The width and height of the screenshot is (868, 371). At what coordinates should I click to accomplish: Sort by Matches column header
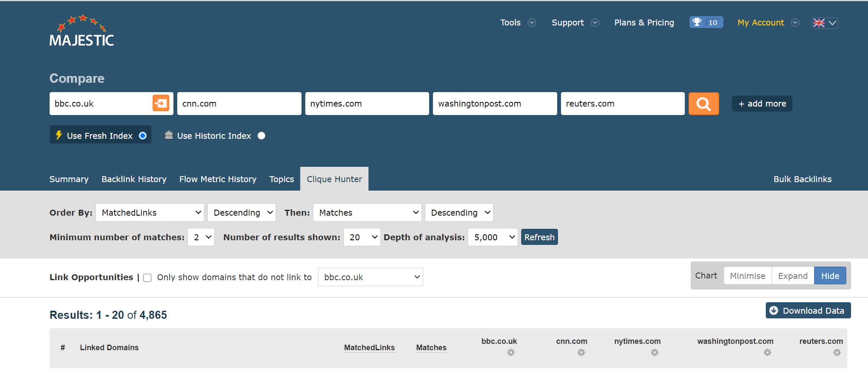point(431,348)
